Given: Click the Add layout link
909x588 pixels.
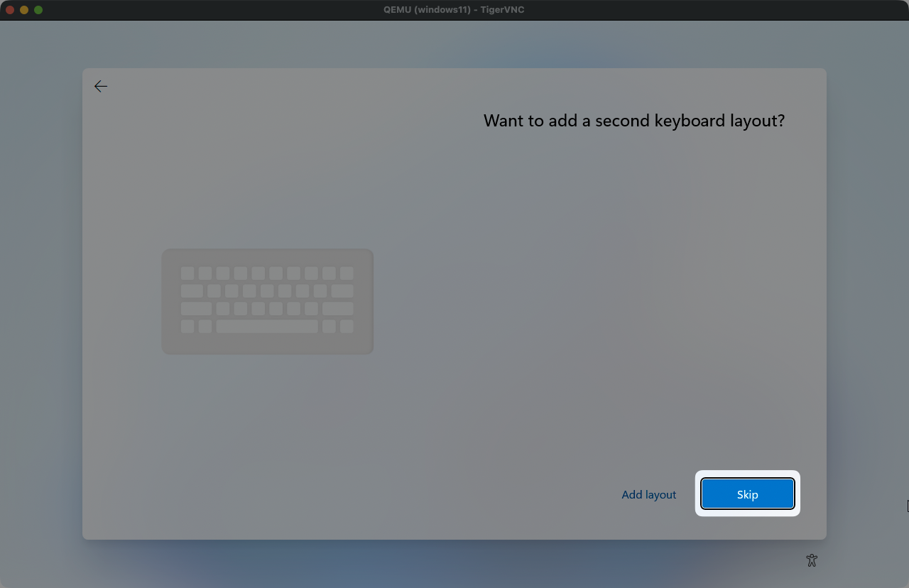Looking at the screenshot, I should [648, 495].
